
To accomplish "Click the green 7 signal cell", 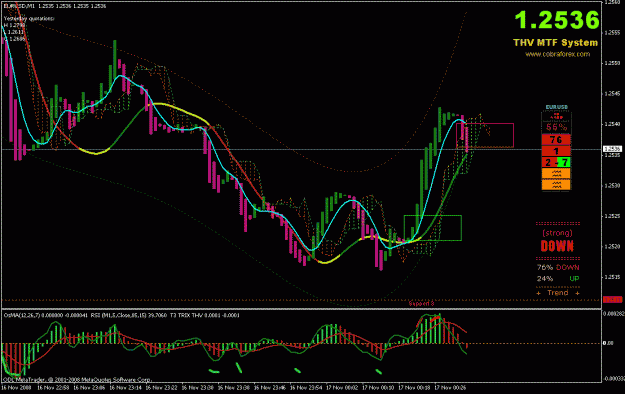I will (x=564, y=162).
